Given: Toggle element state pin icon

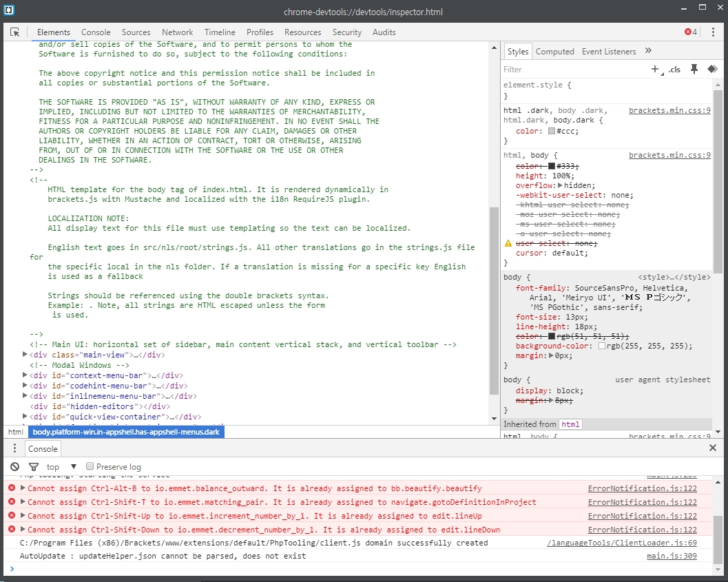Looking at the screenshot, I should (694, 69).
